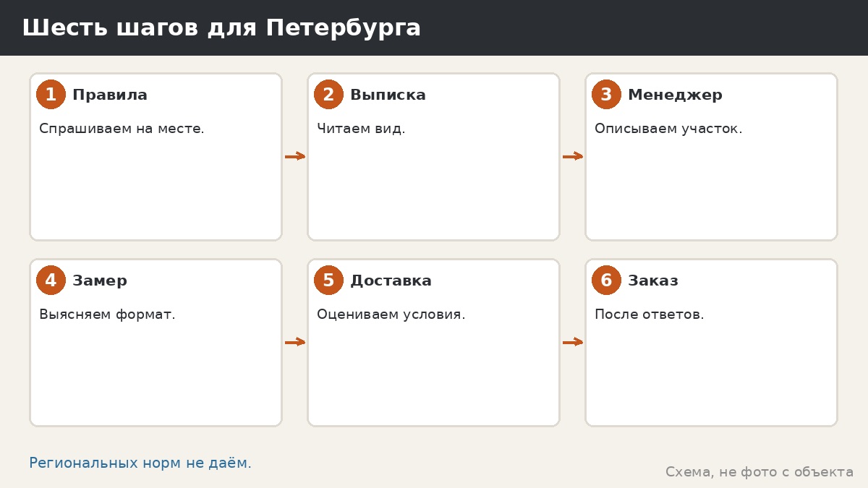This screenshot has width=868, height=488.
Task: Click the number 4 badge beside Замер
Action: [51, 281]
